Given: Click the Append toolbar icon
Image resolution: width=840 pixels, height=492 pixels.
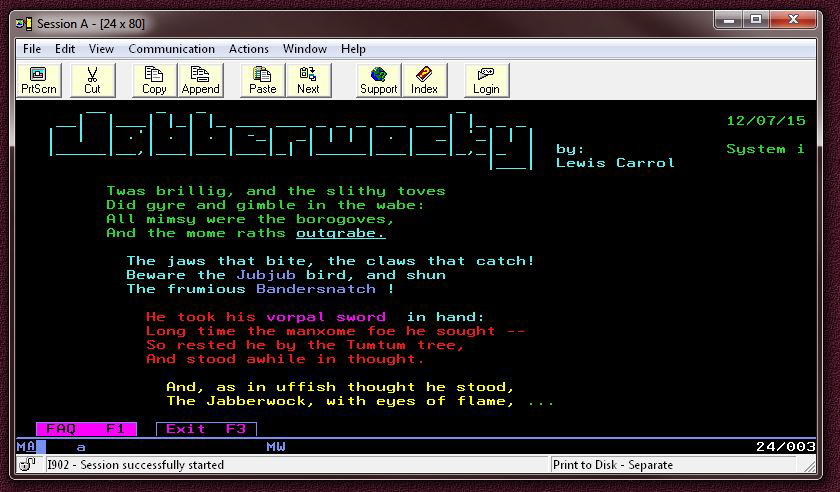Looking at the screenshot, I should (200, 80).
